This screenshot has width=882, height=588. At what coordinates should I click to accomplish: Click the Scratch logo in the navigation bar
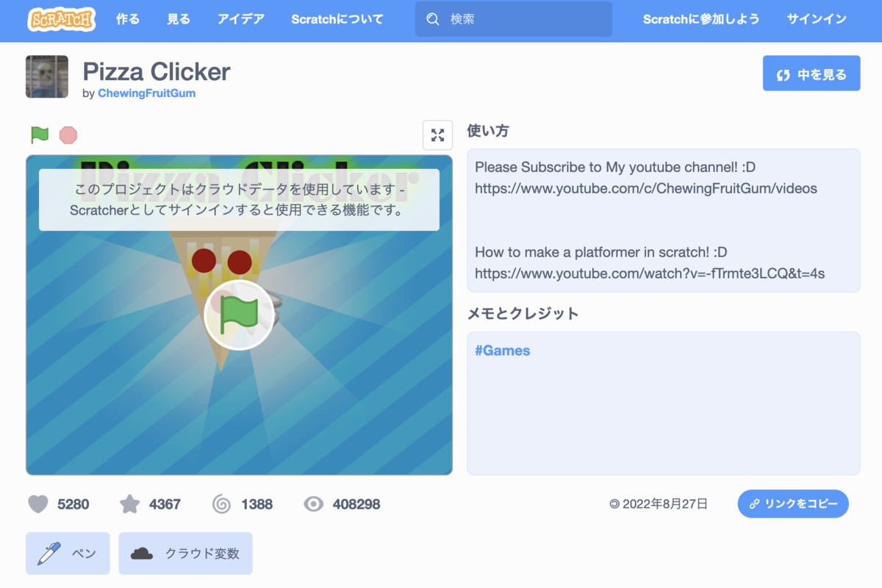62,19
